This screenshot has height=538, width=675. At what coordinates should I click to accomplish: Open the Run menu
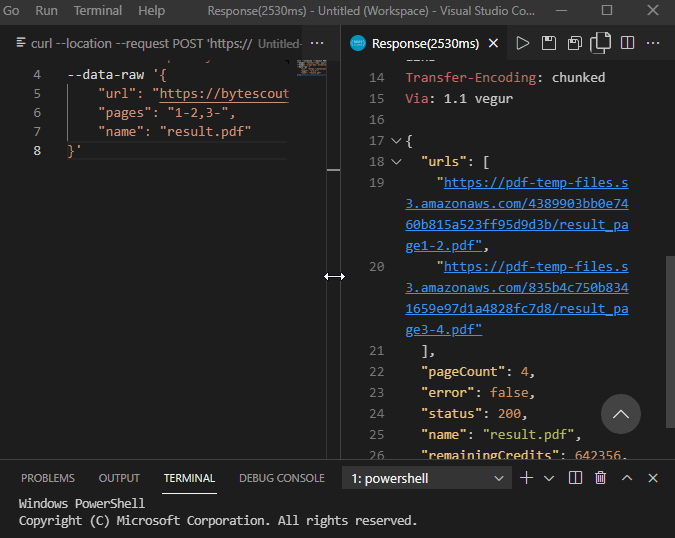tap(46, 10)
